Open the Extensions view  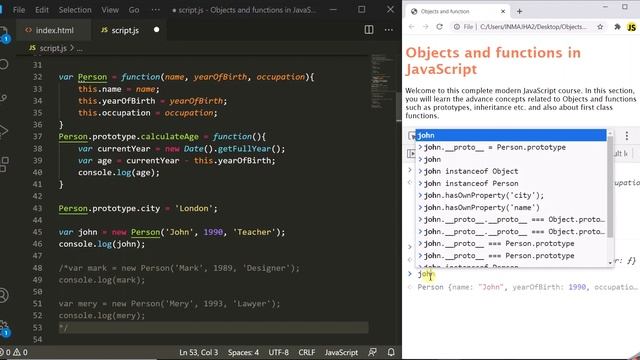tap(4, 164)
